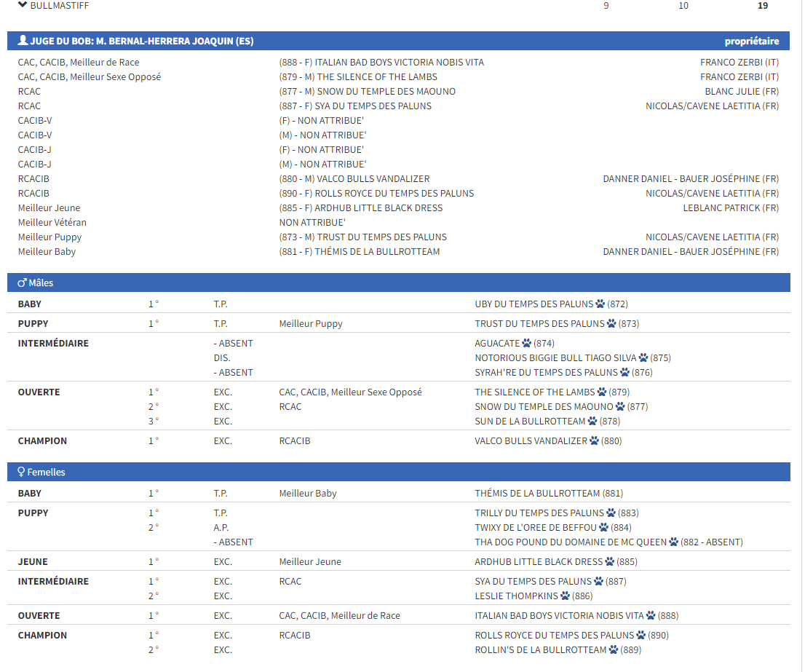
Task: Click the judge person icon in header
Action: [x=23, y=40]
